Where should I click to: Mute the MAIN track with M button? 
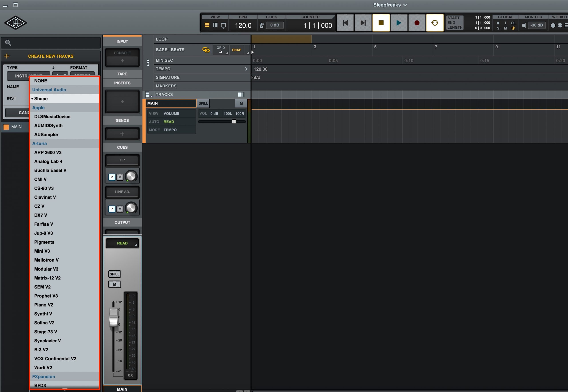pos(241,103)
